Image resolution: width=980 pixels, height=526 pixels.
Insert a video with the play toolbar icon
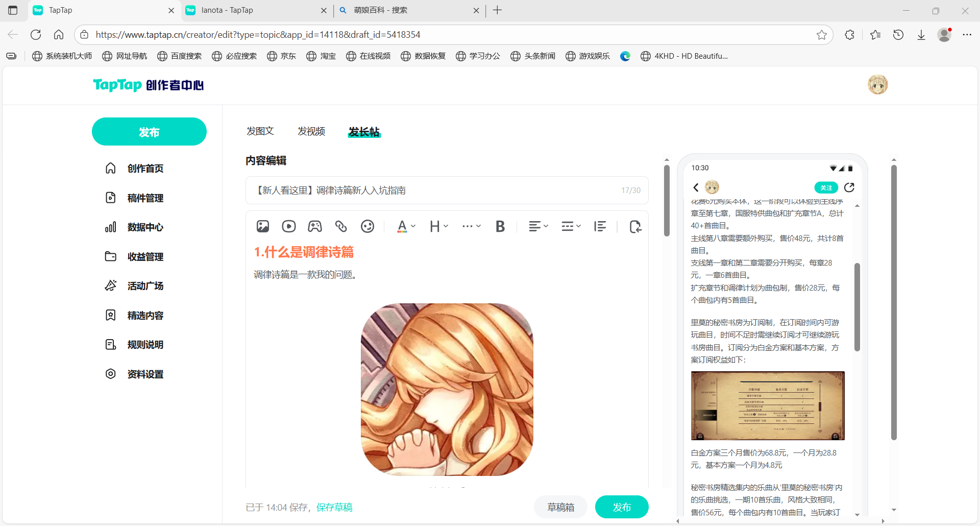click(x=289, y=226)
